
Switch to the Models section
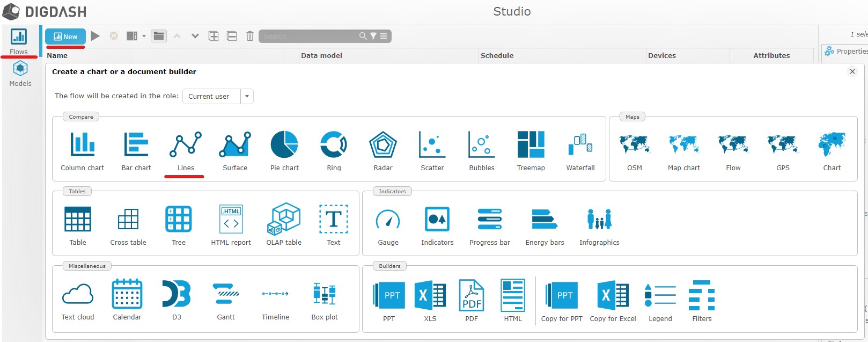click(x=20, y=74)
